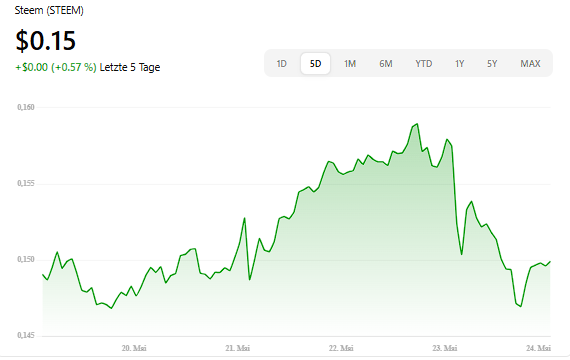The height and width of the screenshot is (360, 570).
Task: Click the 22. Mai date label
Action: coord(341,348)
